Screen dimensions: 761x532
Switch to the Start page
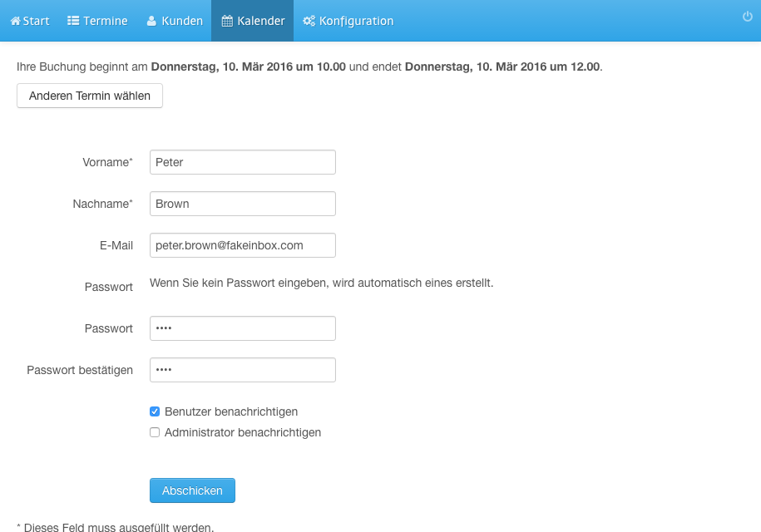pos(30,21)
